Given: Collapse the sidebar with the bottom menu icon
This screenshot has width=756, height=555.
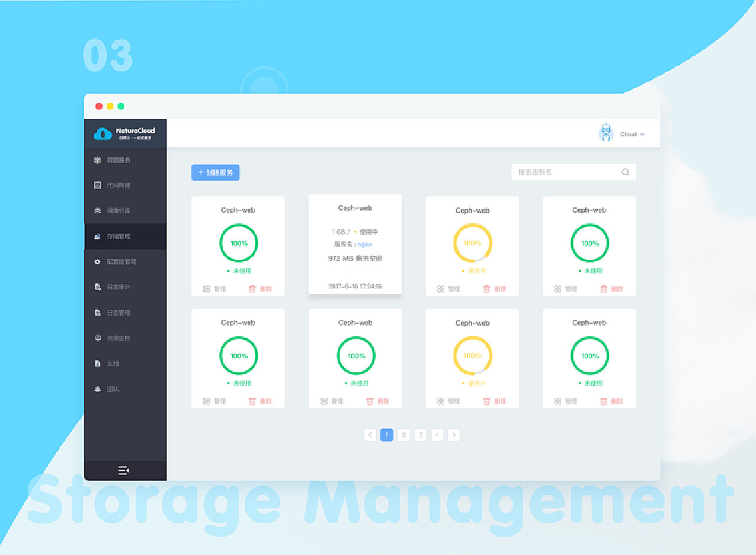Looking at the screenshot, I should 123,470.
